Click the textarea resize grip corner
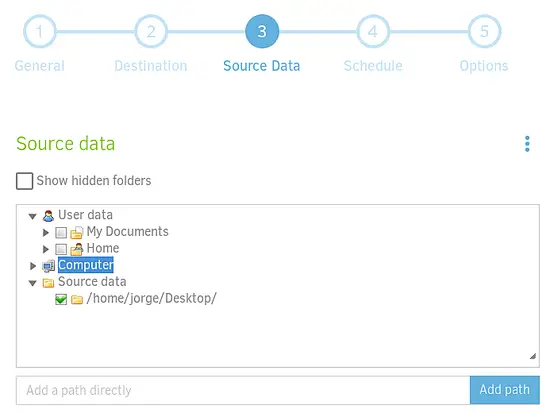Image resolution: width=550 pixels, height=413 pixels. click(533, 356)
